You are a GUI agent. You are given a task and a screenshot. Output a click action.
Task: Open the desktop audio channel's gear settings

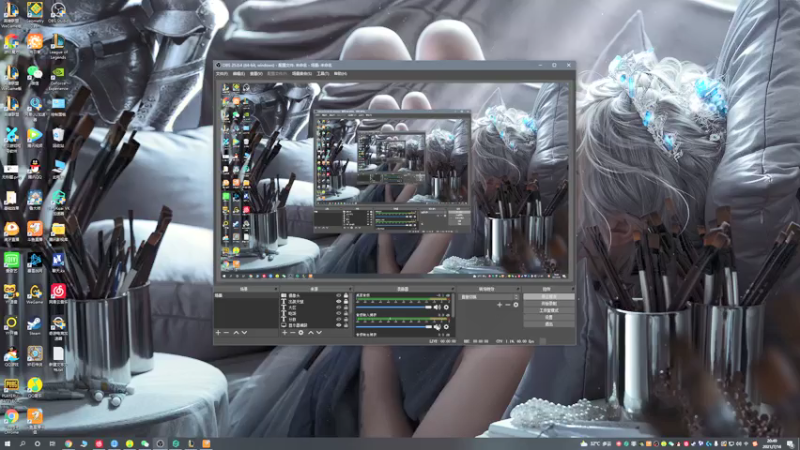tap(446, 307)
